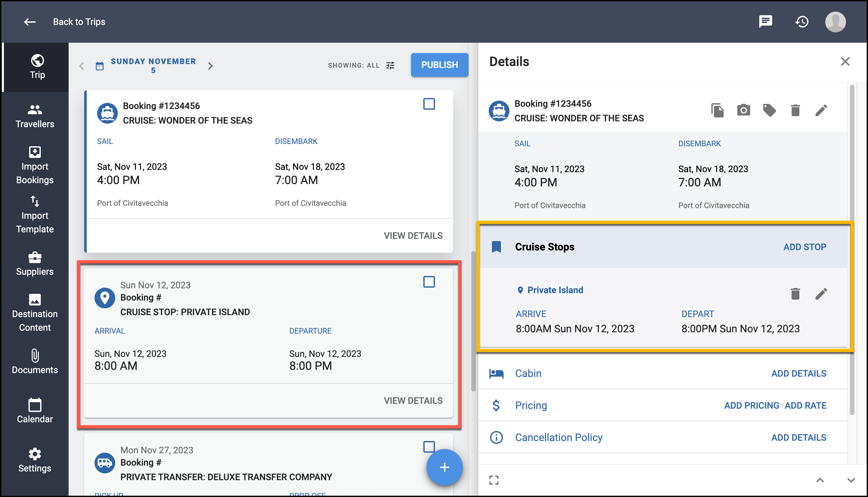This screenshot has width=868, height=497.
Task: Click the transfer van icon on the Private Transfer card
Action: [105, 463]
